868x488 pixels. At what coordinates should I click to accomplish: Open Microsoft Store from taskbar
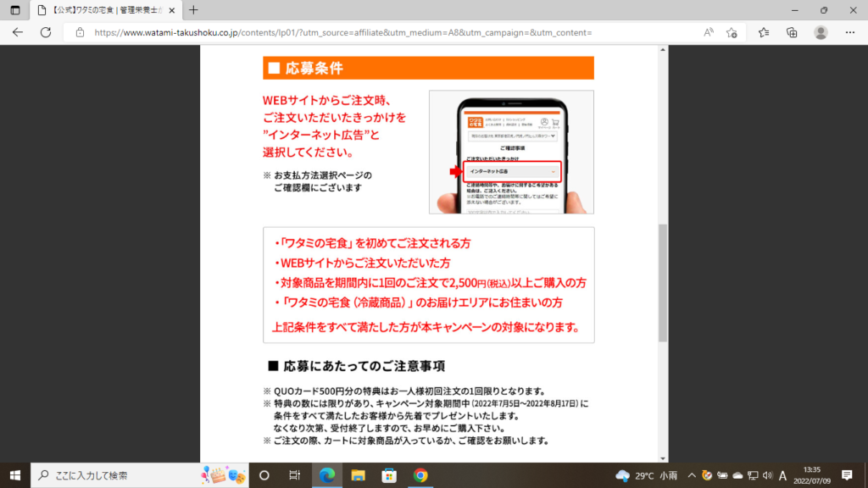coord(389,475)
